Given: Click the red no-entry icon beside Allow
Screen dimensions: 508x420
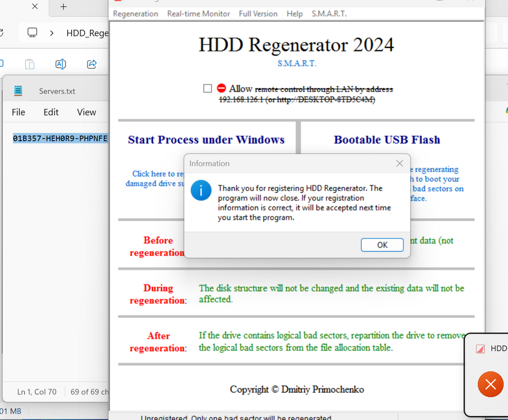Looking at the screenshot, I should pos(221,89).
